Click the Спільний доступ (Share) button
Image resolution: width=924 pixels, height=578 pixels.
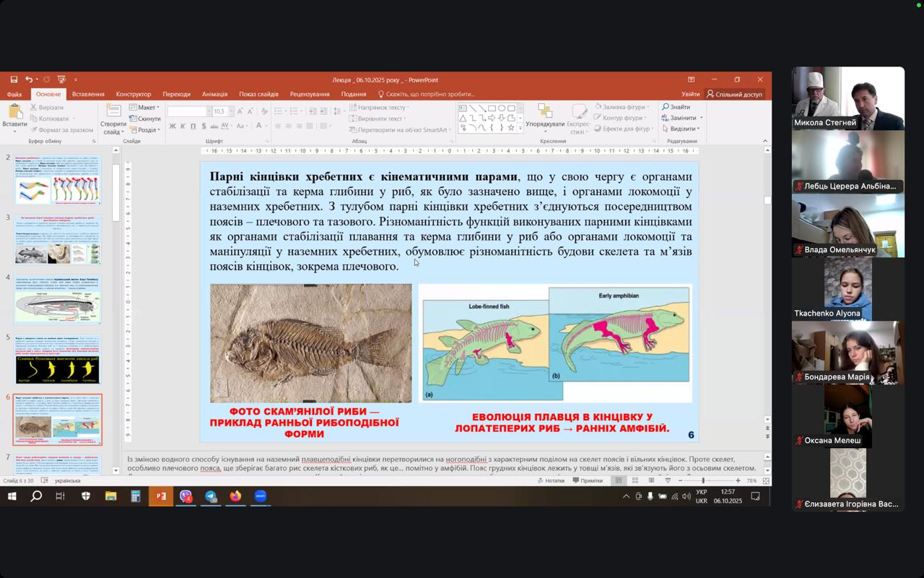[733, 94]
